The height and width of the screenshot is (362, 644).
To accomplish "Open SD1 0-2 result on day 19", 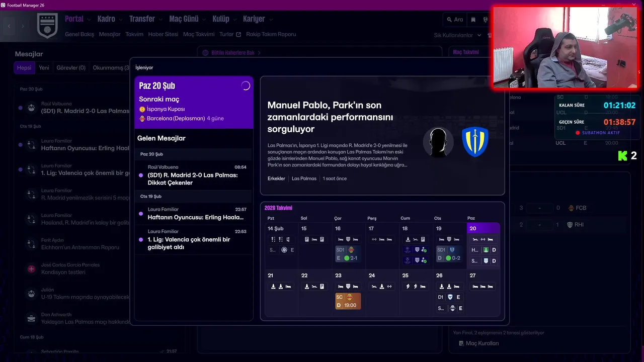I will [x=449, y=254].
